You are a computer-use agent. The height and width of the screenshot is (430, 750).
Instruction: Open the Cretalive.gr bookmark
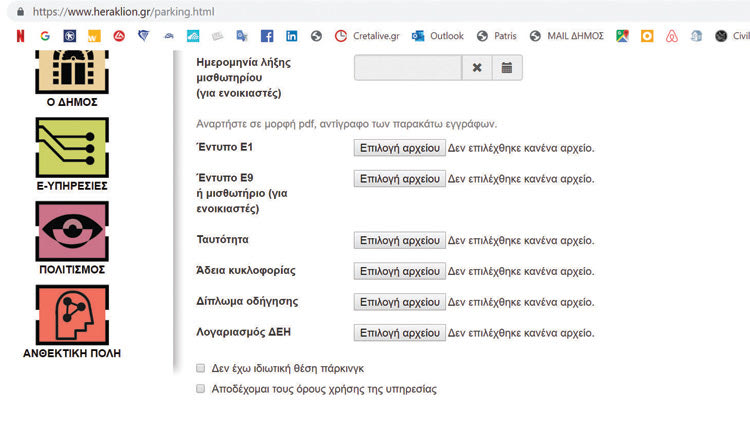click(x=367, y=36)
